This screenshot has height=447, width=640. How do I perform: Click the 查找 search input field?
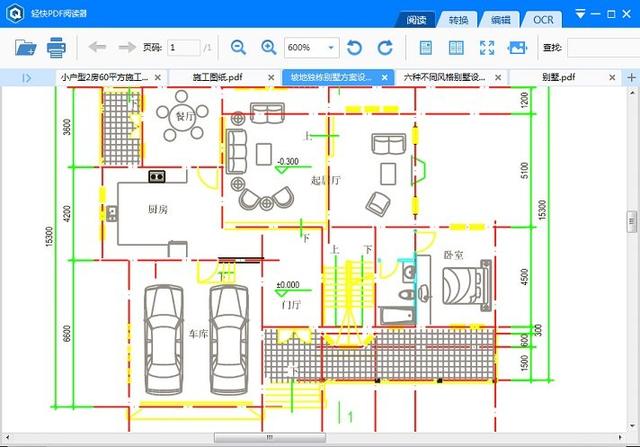[603, 48]
